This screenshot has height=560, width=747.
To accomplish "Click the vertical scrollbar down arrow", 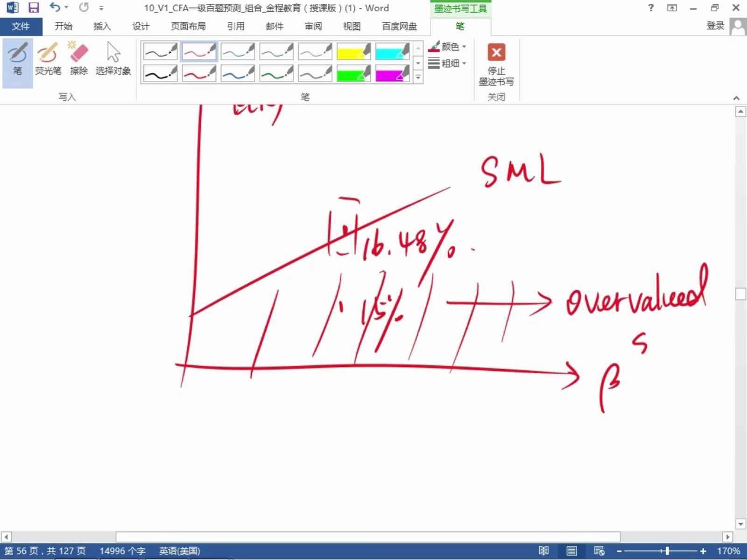I will pos(740,524).
